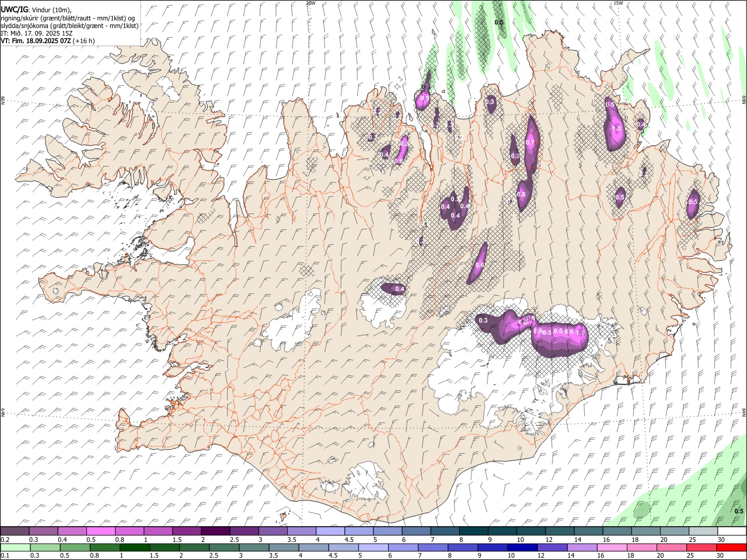
Task: Pick the darkest green 1–1.5 rain legend swatch
Action: (x=134, y=547)
